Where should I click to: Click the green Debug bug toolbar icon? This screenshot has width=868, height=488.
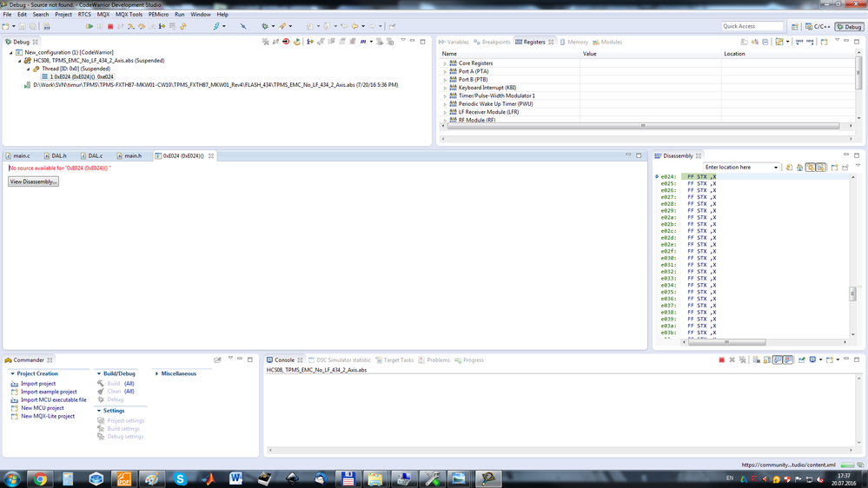click(x=265, y=26)
